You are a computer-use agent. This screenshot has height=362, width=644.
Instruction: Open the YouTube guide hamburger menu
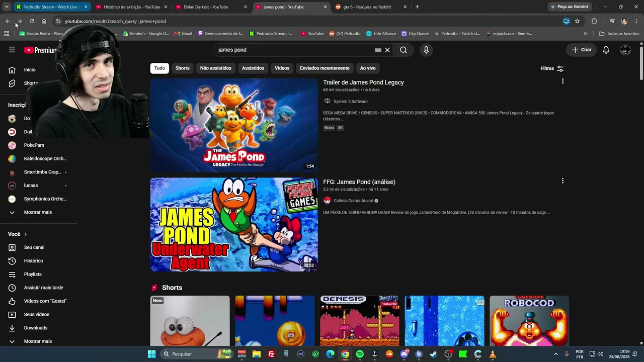(12, 50)
